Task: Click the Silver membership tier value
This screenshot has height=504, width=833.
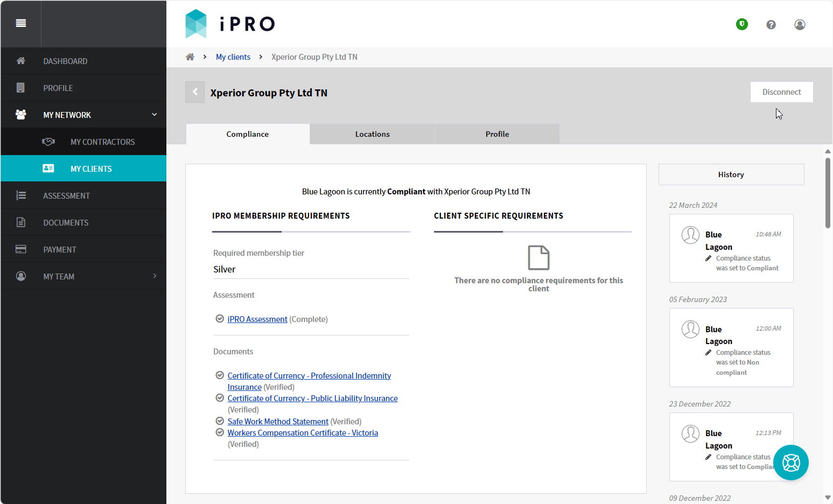Action: (225, 269)
